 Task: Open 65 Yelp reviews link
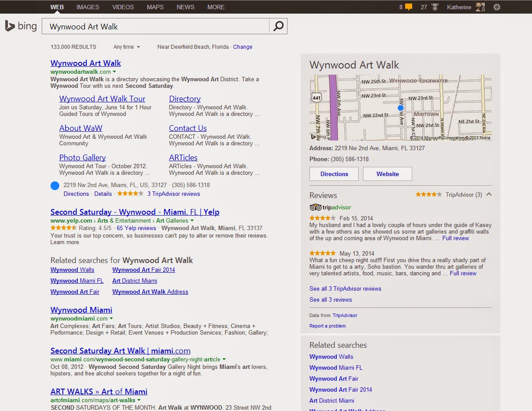tap(137, 228)
